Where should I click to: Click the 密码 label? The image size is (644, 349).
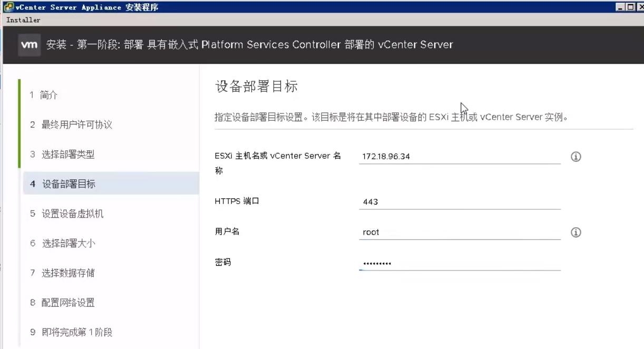click(x=223, y=262)
